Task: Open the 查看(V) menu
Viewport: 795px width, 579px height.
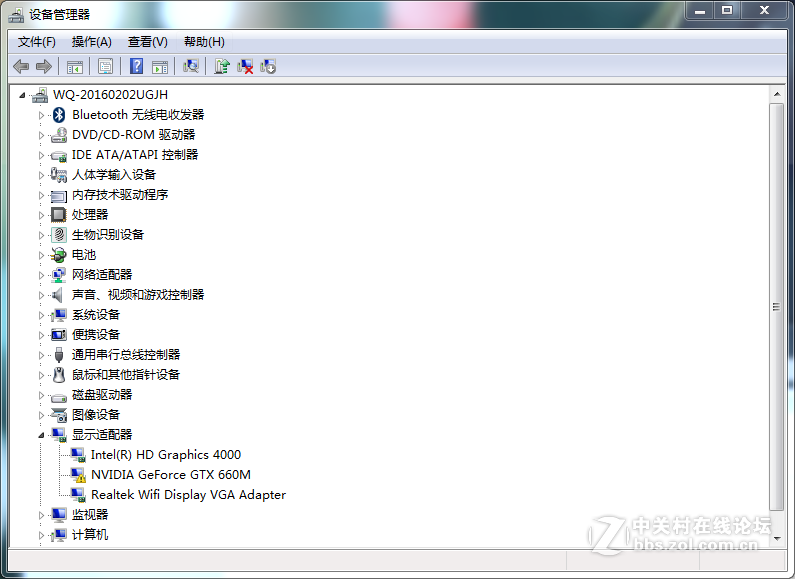Action: (x=148, y=42)
